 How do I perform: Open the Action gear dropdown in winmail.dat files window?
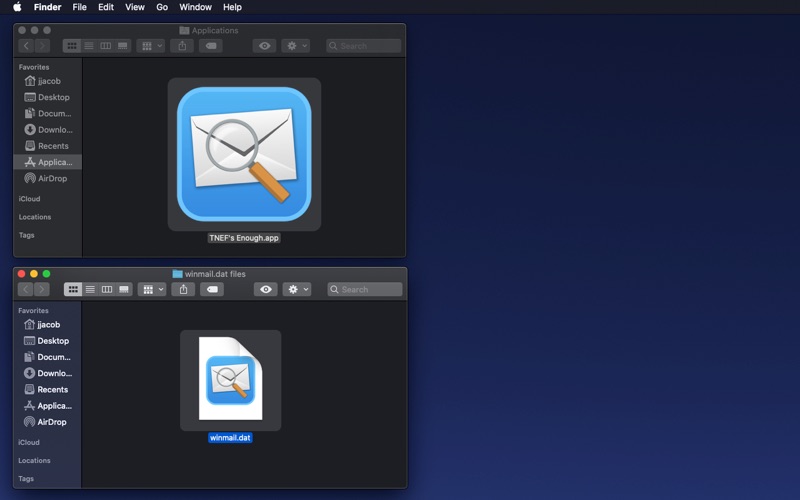point(297,289)
